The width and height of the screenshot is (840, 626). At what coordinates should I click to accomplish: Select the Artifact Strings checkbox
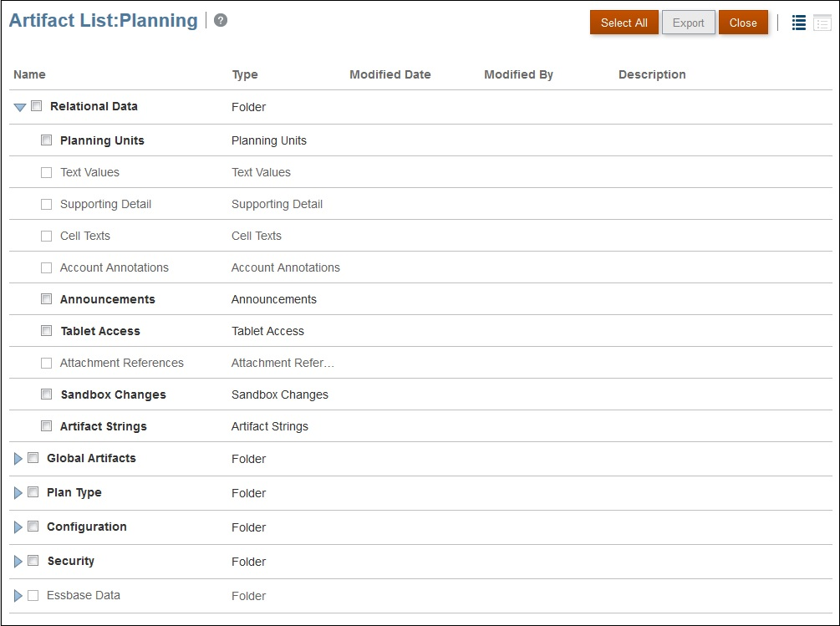coord(47,426)
